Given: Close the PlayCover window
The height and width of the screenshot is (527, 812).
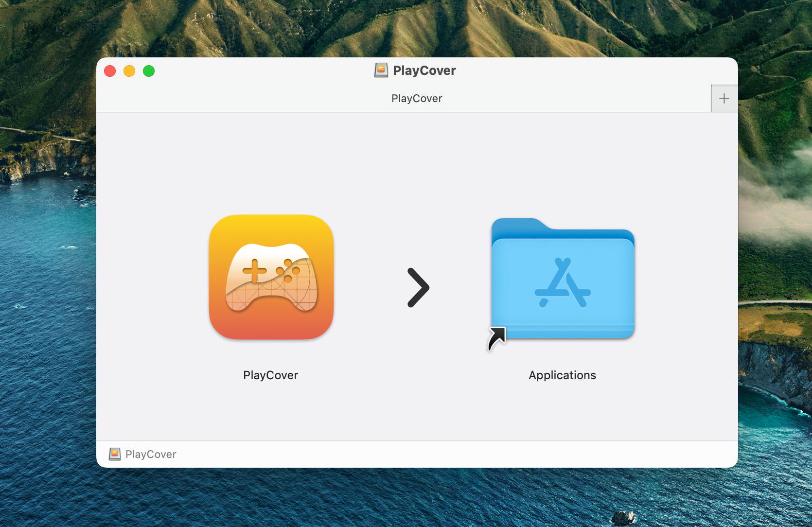Looking at the screenshot, I should [110, 71].
